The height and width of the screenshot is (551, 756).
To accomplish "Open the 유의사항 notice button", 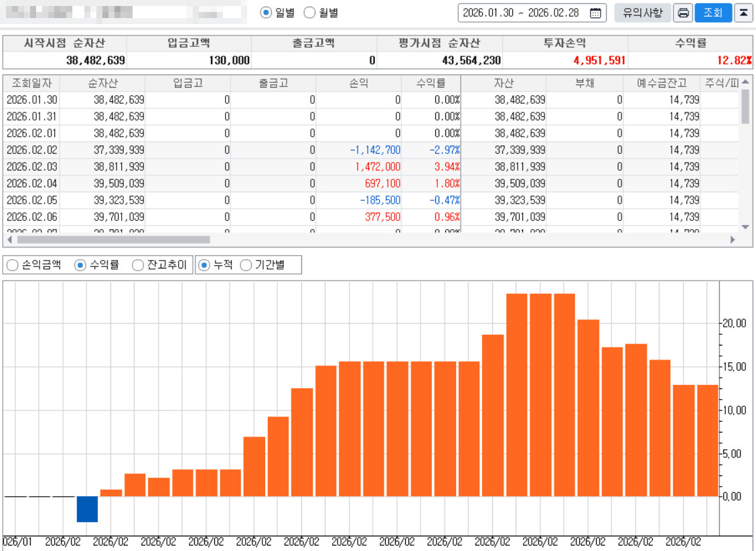I will 642,13.
